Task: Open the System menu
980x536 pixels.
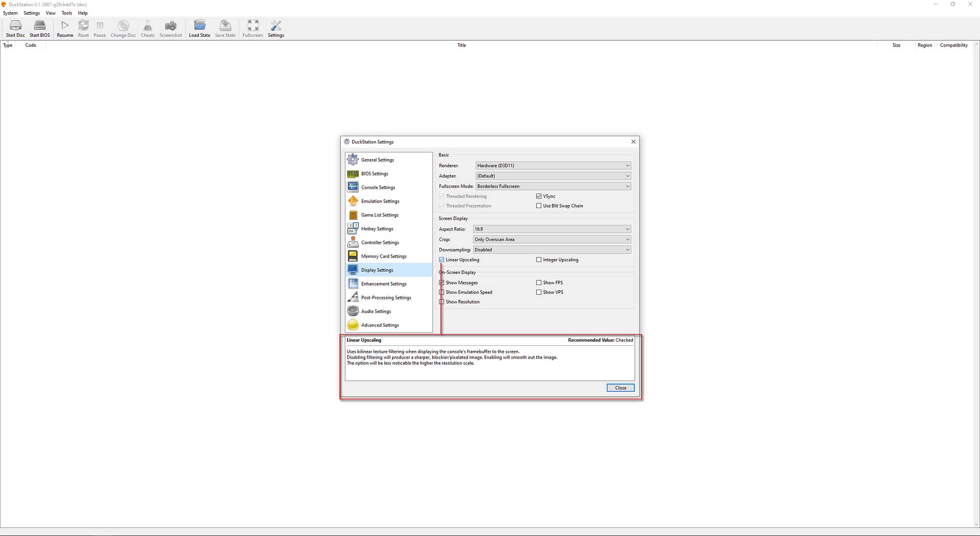Action: (x=10, y=13)
